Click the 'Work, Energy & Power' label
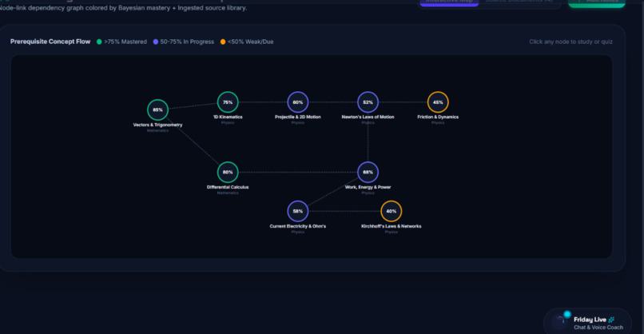The width and height of the screenshot is (644, 334). 368,187
